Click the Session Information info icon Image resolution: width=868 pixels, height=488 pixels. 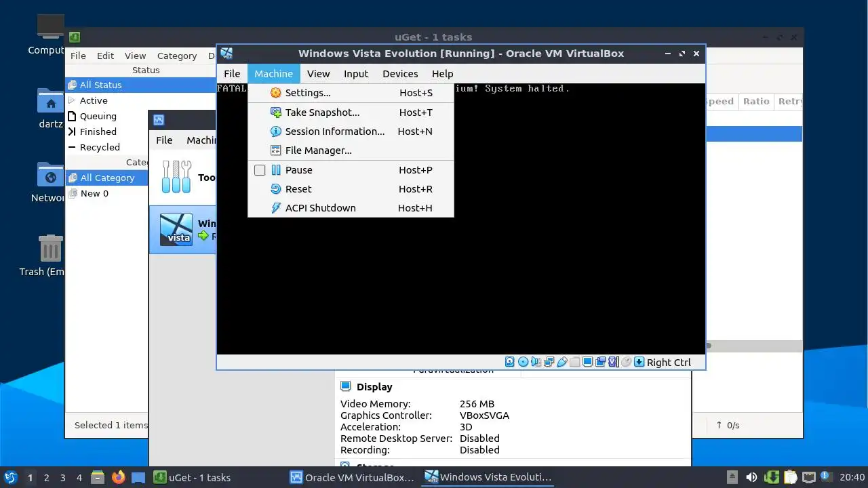(x=276, y=131)
